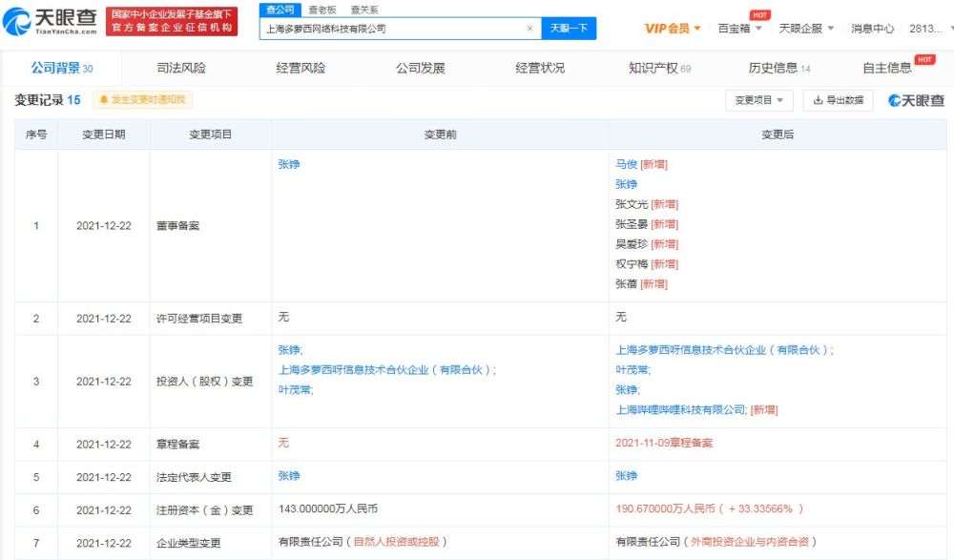Screen dimensions: 954x560
Task: Expand the 天眼企服 menu
Action: click(806, 29)
